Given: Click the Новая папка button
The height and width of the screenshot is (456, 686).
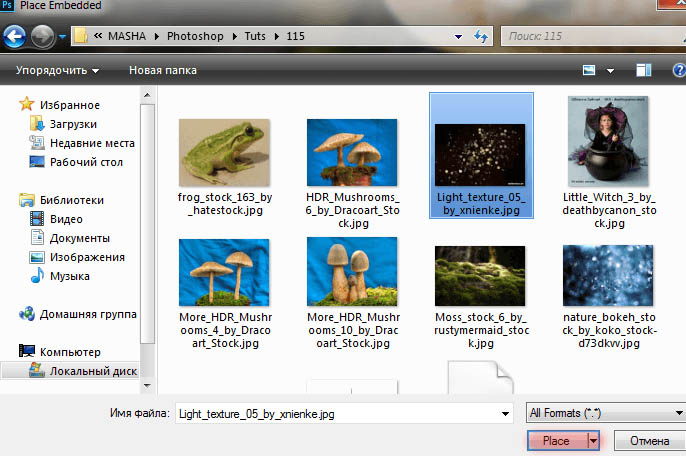Looking at the screenshot, I should [163, 70].
